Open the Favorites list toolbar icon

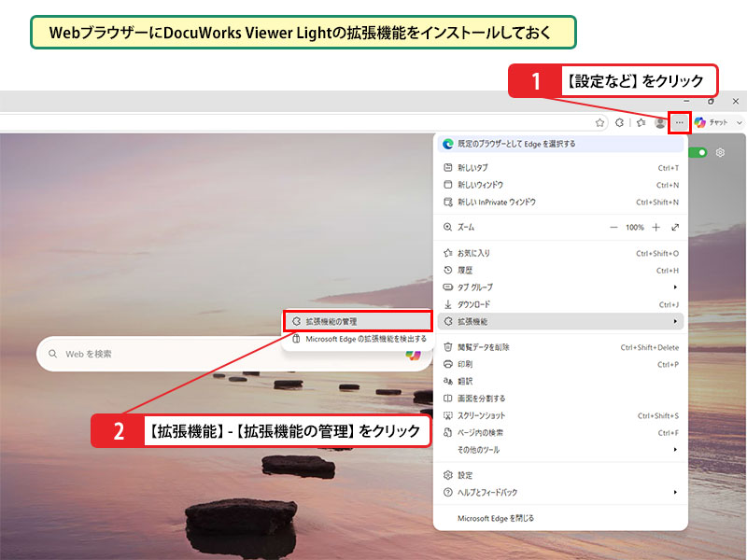[641, 123]
